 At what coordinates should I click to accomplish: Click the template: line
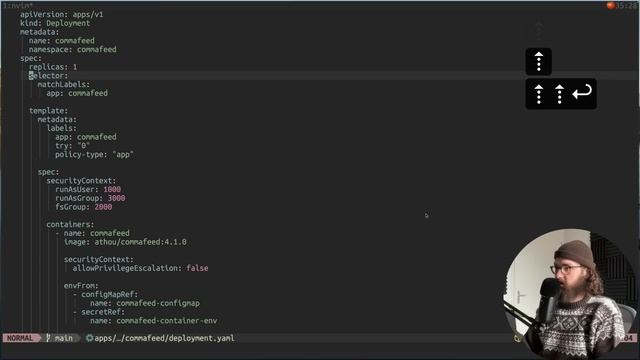(48, 111)
